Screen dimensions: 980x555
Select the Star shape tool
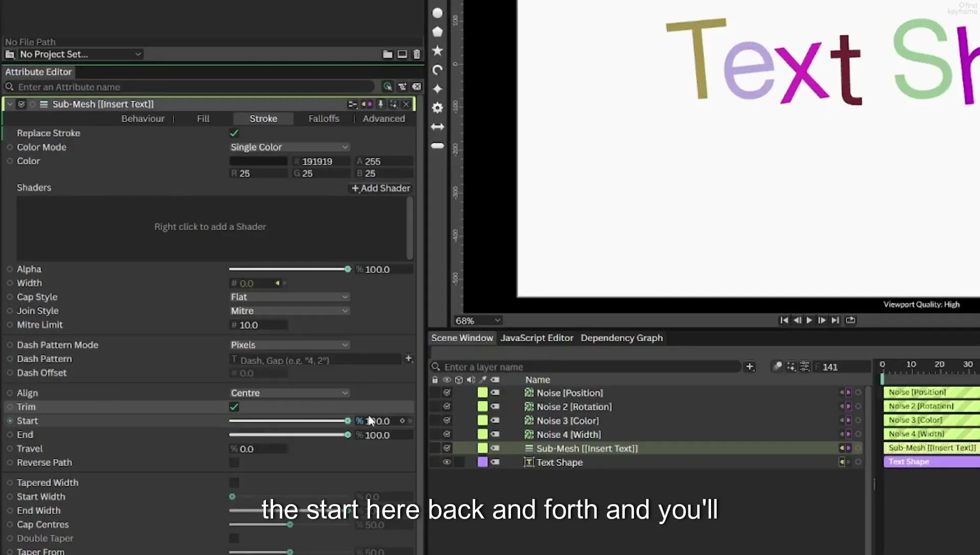(x=437, y=51)
